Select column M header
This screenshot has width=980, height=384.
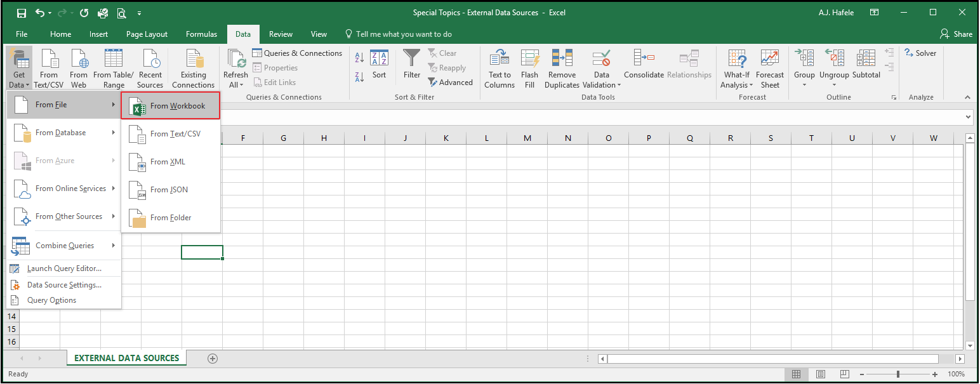click(527, 138)
